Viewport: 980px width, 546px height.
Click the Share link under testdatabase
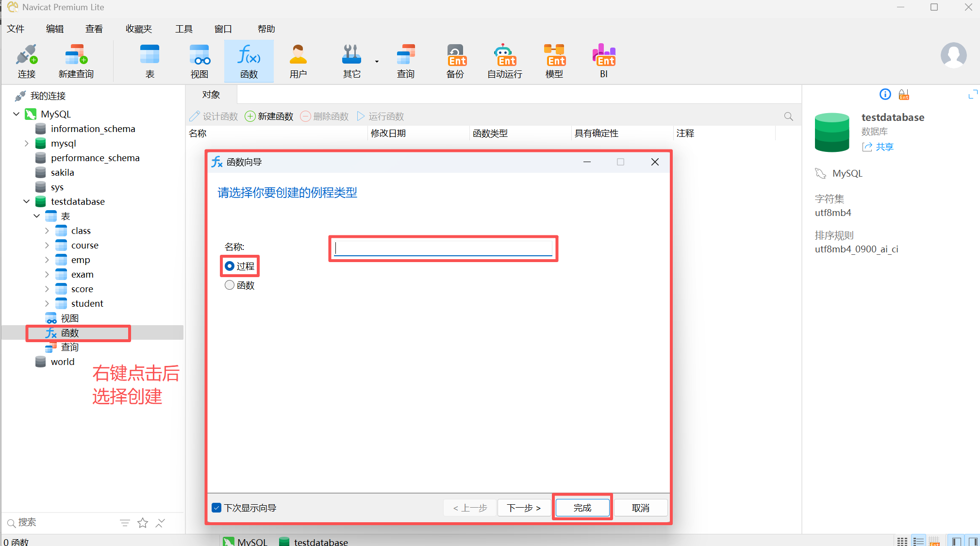[x=884, y=147]
